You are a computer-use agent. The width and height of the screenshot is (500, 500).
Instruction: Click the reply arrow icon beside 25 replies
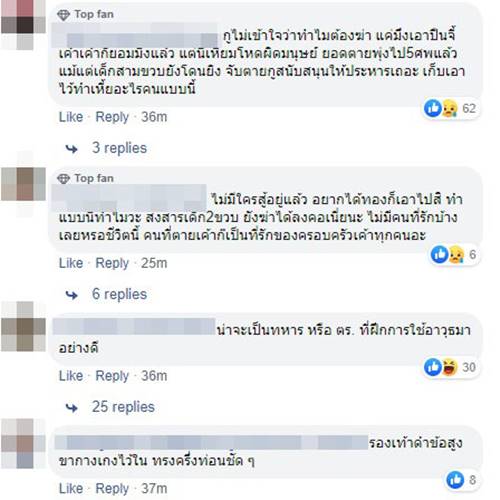click(72, 408)
